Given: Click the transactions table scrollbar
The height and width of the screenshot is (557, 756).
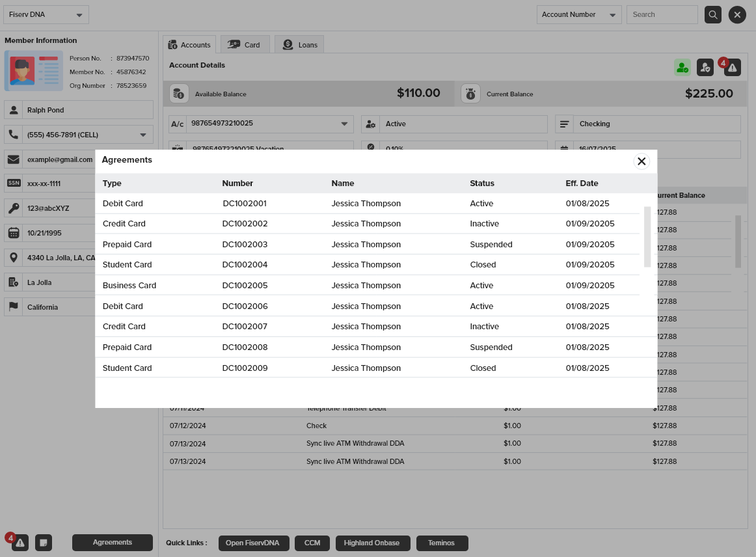Looking at the screenshot, I should pyautogui.click(x=738, y=241).
